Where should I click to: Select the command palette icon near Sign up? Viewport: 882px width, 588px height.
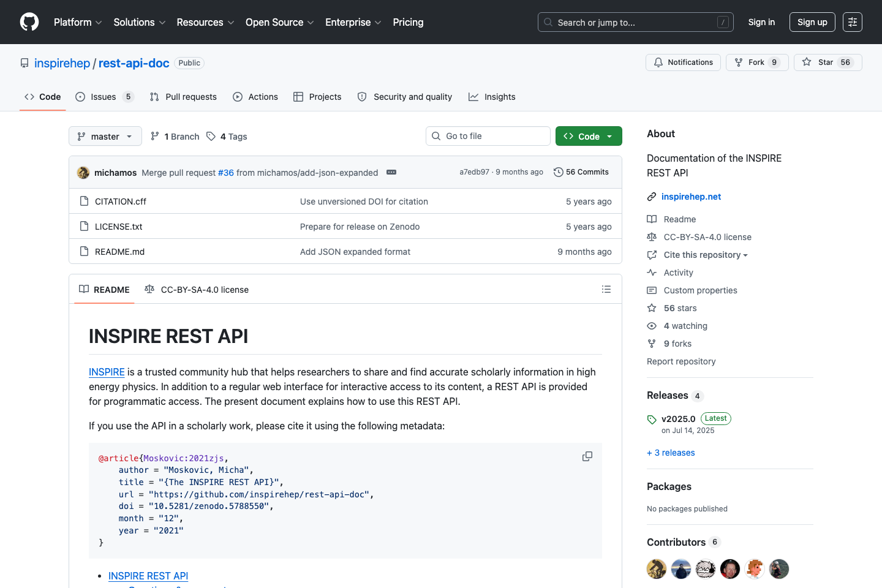pyautogui.click(x=853, y=22)
